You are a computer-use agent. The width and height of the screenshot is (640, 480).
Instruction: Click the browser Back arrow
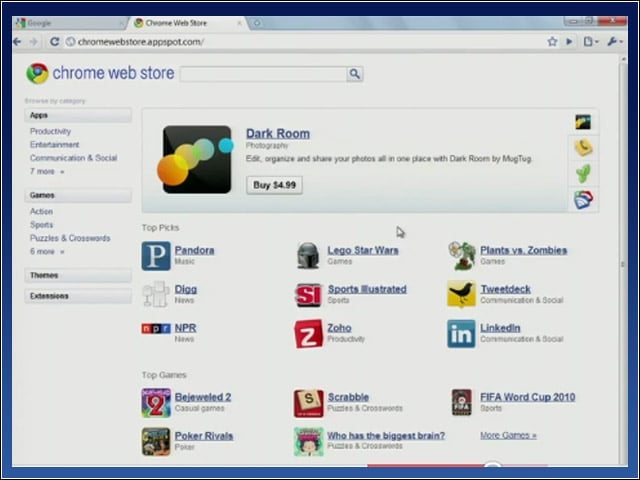tap(17, 42)
